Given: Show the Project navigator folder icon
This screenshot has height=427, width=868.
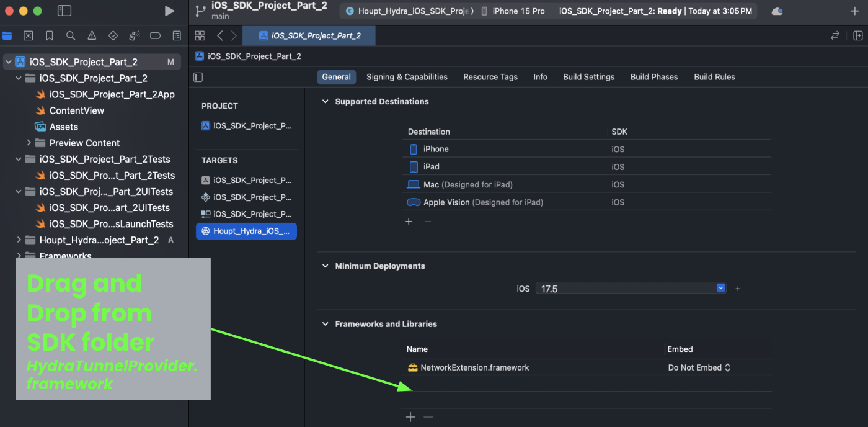Looking at the screenshot, I should tap(7, 35).
